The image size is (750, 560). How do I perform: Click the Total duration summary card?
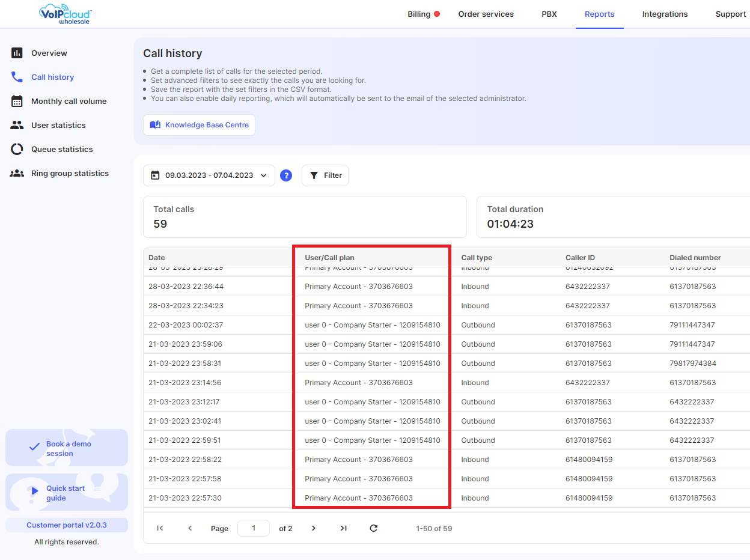[614, 217]
